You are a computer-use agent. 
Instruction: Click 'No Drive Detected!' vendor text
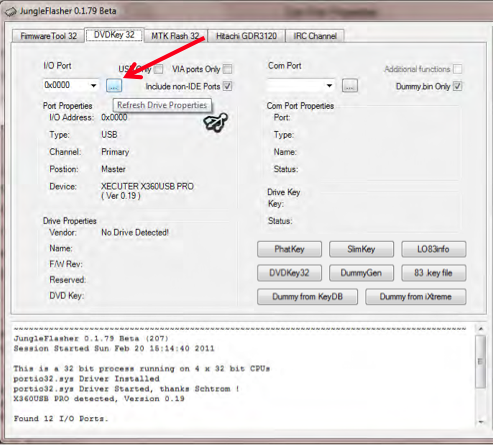click(x=135, y=232)
